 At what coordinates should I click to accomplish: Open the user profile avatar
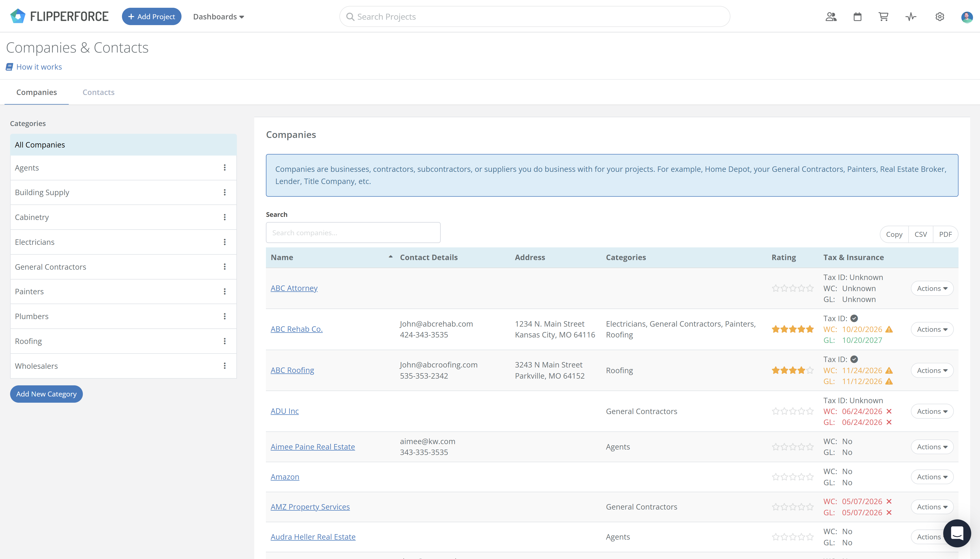click(967, 17)
